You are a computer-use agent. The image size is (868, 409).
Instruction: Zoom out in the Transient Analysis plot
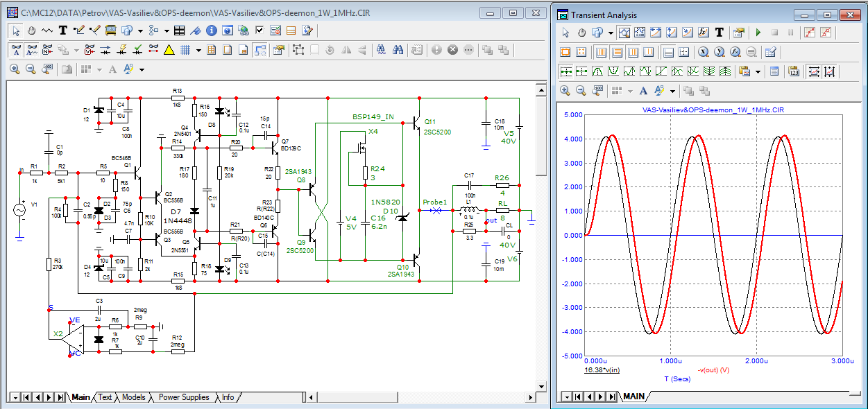tap(581, 91)
